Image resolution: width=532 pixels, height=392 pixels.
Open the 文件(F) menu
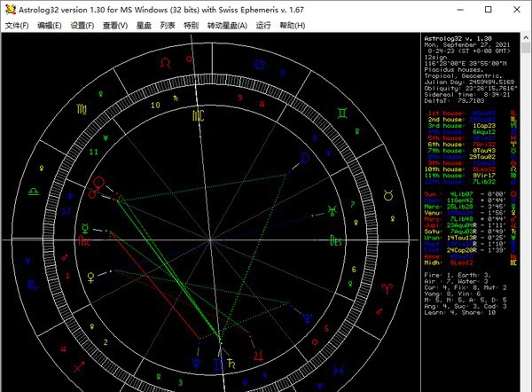tap(17, 25)
